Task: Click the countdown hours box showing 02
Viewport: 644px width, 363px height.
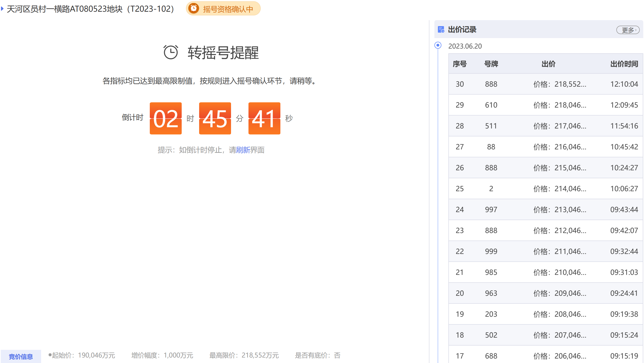Action: 165,119
